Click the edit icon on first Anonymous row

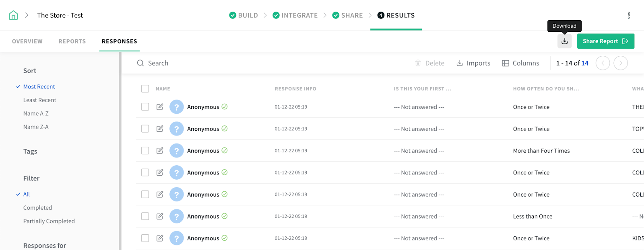(x=160, y=107)
